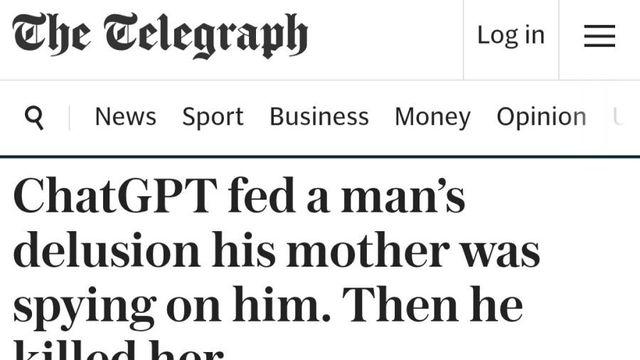Click the faded nav item after Opinion
This screenshot has height=360, width=640.
pyautogui.click(x=618, y=117)
